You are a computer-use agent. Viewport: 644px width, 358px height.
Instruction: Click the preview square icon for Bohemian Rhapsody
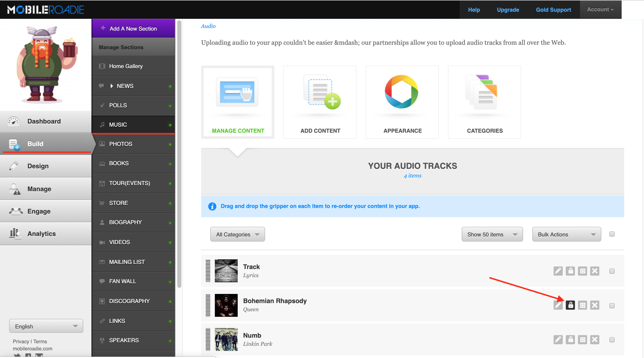click(x=582, y=305)
